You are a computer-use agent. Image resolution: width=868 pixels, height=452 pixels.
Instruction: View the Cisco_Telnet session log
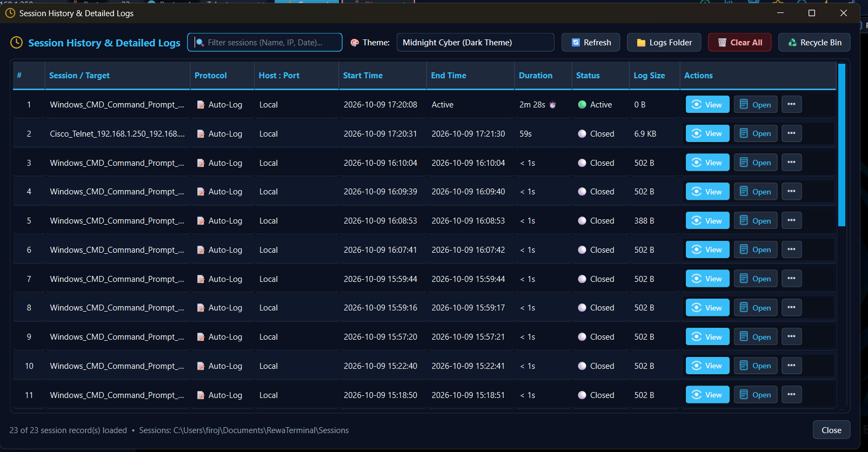[x=707, y=133]
